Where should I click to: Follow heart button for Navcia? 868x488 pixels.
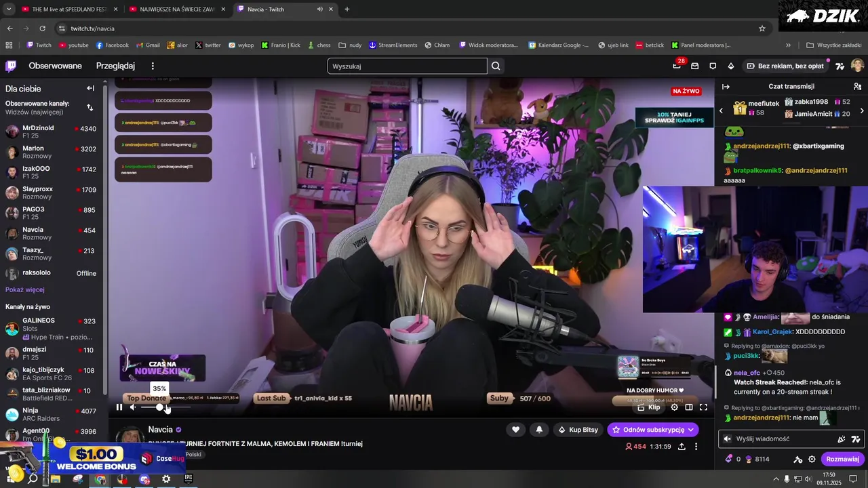click(515, 430)
